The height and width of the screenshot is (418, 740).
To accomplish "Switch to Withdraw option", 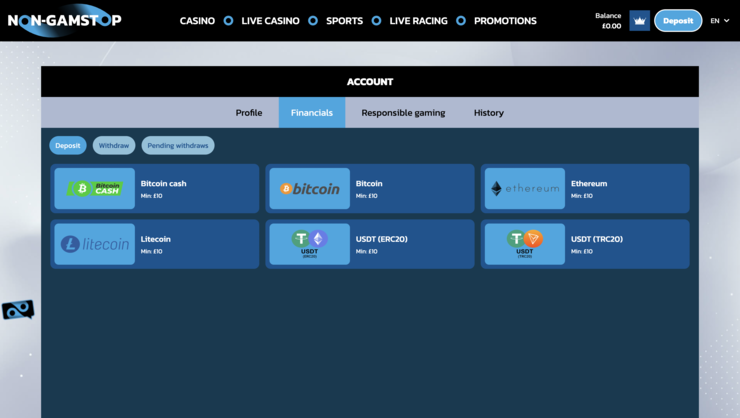I will [x=114, y=145].
